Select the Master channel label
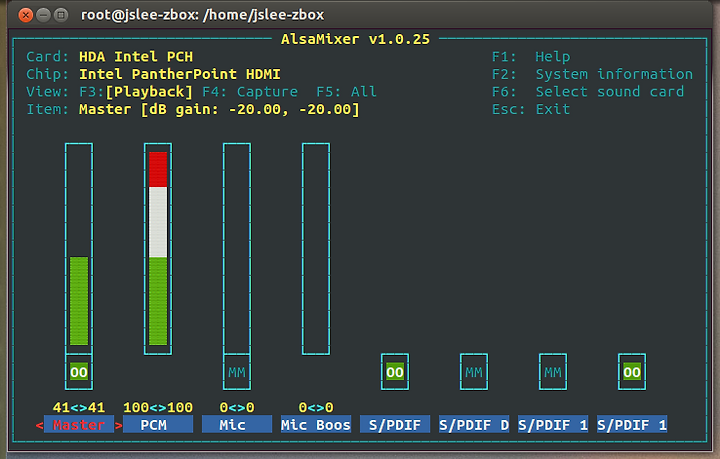This screenshot has width=720, height=459. [79, 425]
